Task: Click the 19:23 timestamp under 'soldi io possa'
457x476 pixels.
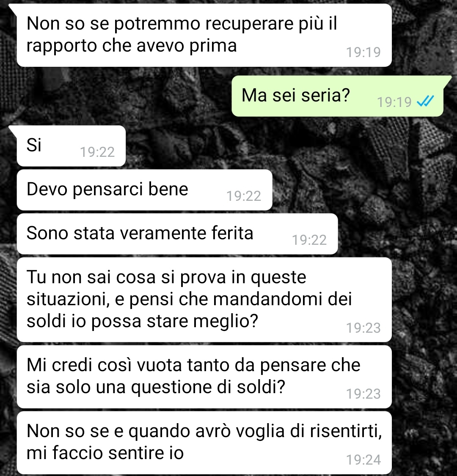Action: [363, 328]
